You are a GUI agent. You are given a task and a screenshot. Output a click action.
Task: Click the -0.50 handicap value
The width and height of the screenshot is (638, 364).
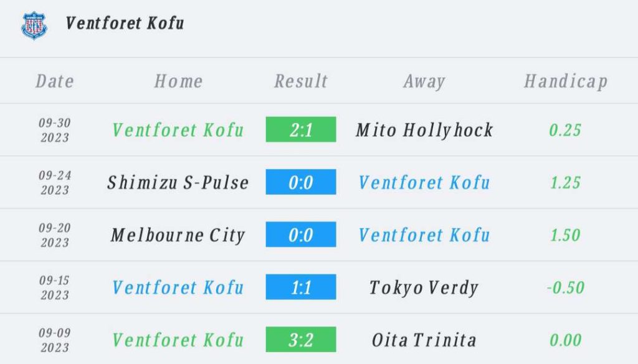[x=566, y=287]
